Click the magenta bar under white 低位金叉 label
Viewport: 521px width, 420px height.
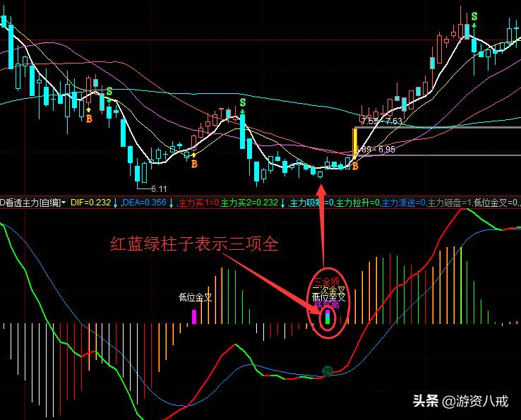click(x=194, y=317)
